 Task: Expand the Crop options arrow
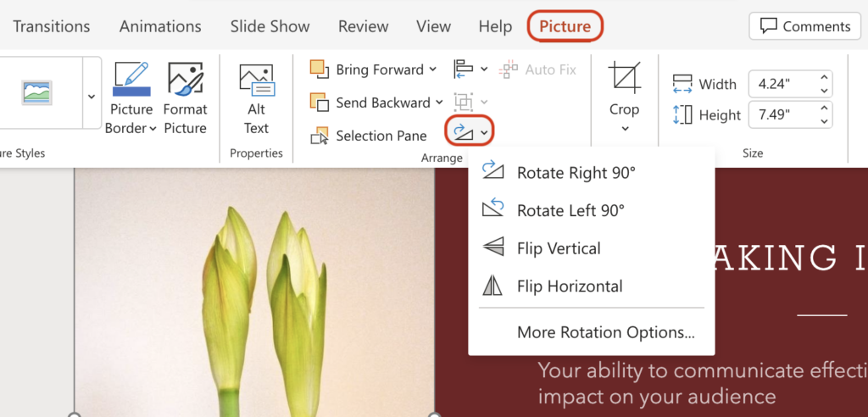[625, 129]
